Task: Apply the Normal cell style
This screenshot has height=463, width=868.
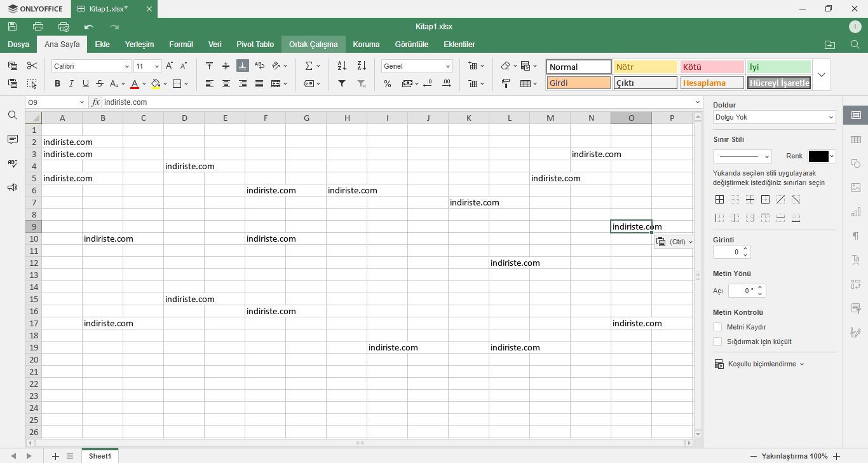Action: pyautogui.click(x=579, y=67)
